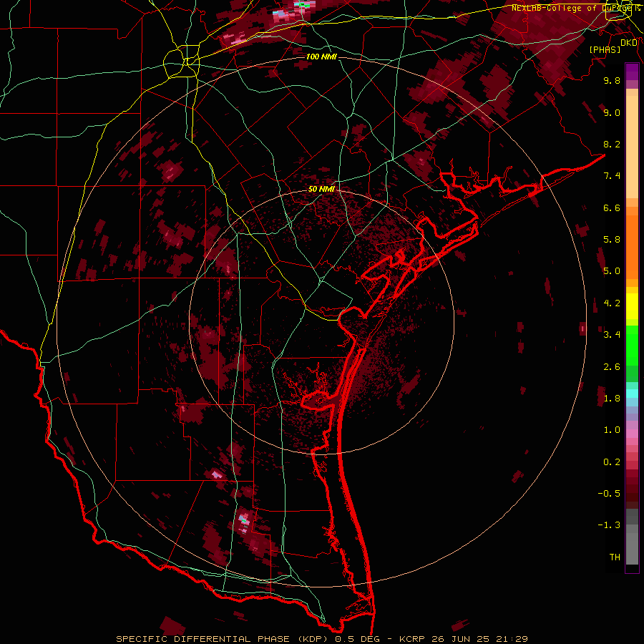644x644 pixels.
Task: Click the yellow segment of the color bar
Action: (x=632, y=306)
